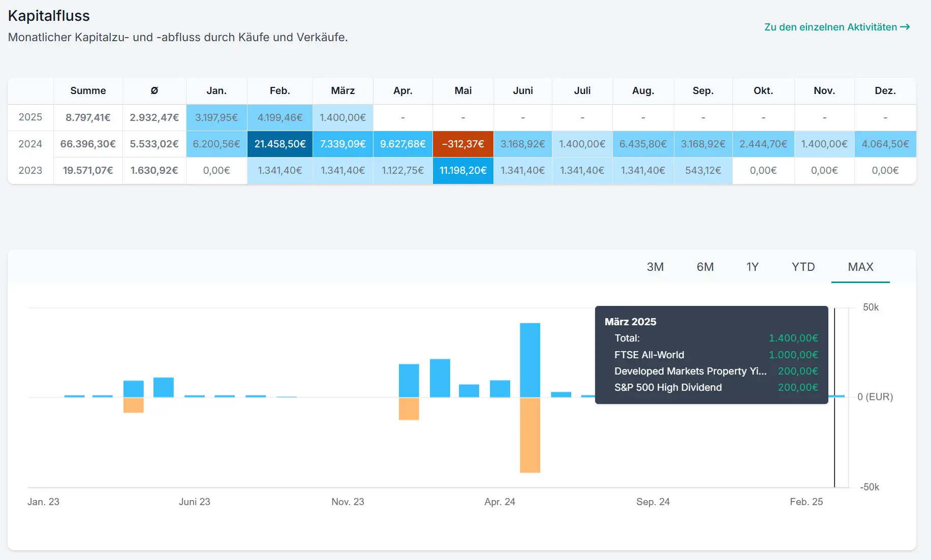Click the 6.435,80€ August 2024 cell
This screenshot has height=560, width=931.
pos(643,144)
